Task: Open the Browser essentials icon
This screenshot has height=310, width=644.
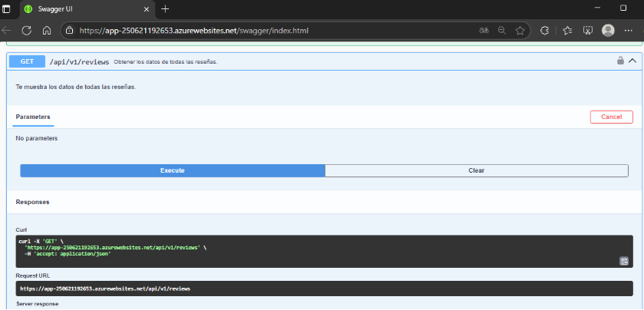Action: 588,31
